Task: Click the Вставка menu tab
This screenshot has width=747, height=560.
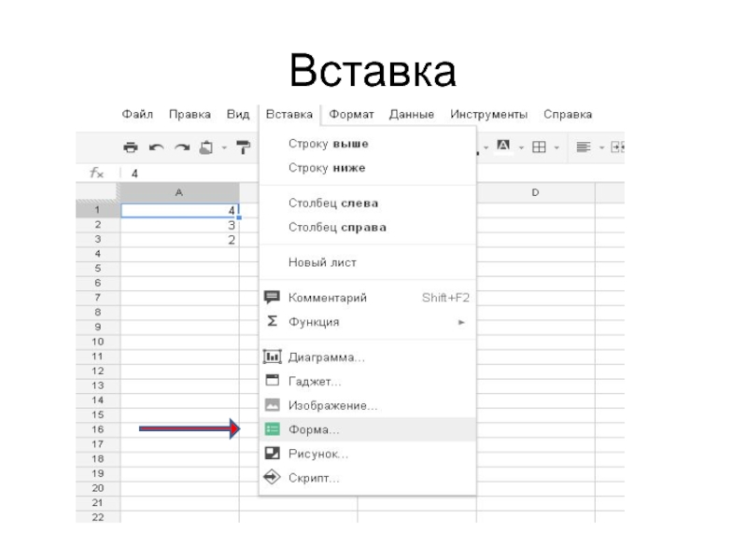Action: (x=289, y=114)
